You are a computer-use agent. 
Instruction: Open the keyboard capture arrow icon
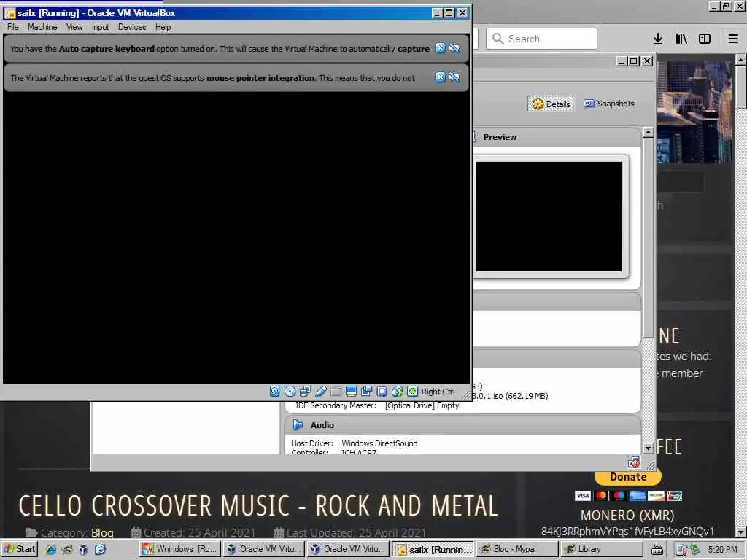[x=413, y=392]
